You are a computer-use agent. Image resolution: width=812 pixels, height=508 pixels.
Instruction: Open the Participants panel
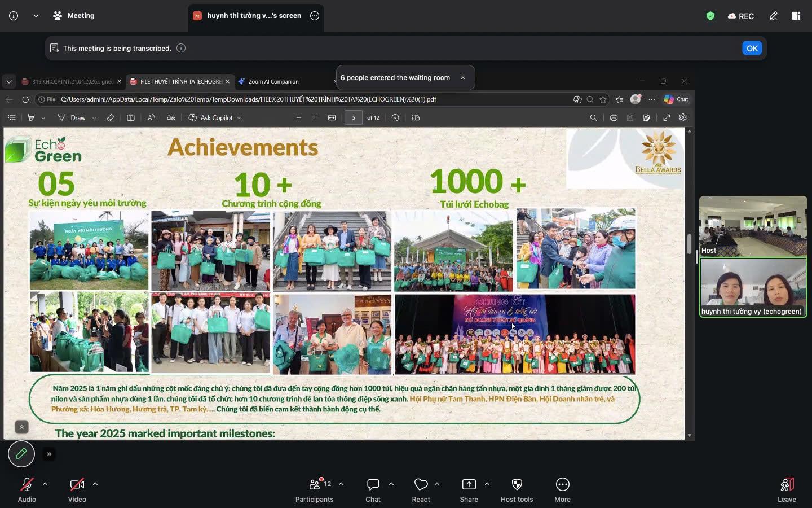point(315,485)
